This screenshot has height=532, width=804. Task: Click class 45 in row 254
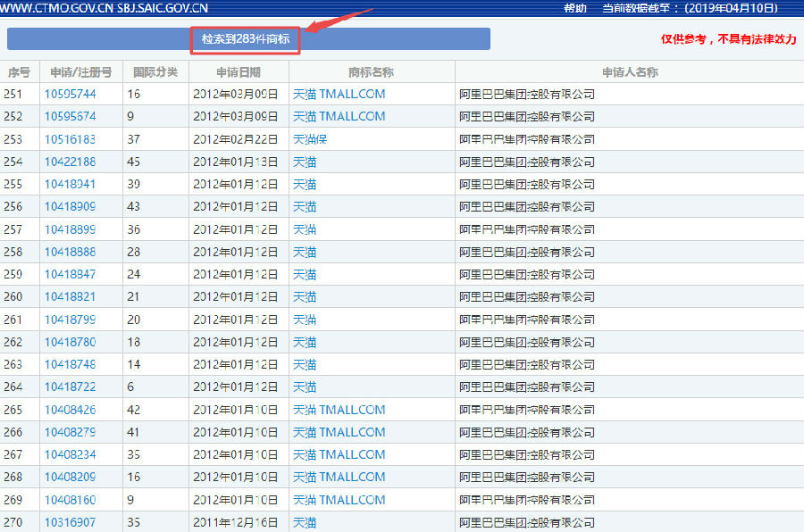133,162
